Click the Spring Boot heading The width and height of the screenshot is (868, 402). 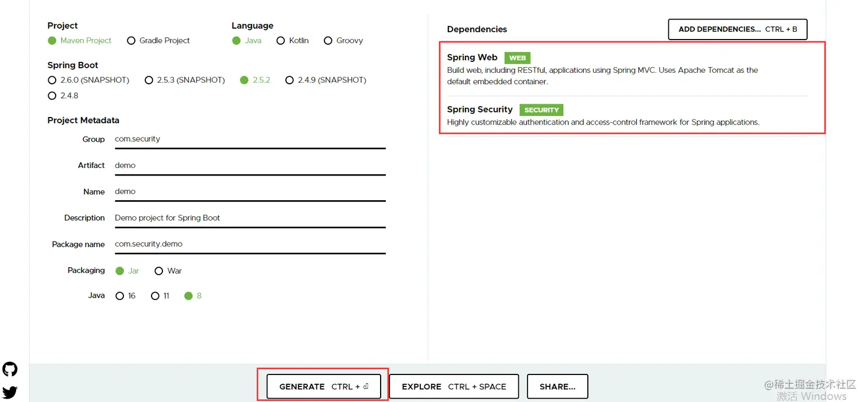tap(73, 65)
